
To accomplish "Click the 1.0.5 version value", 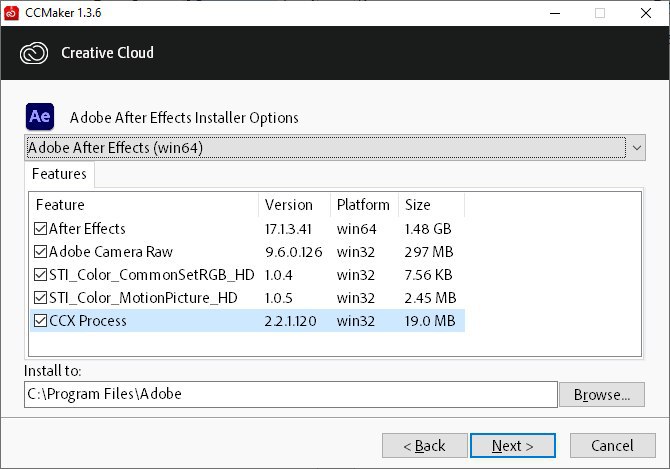I will (279, 298).
